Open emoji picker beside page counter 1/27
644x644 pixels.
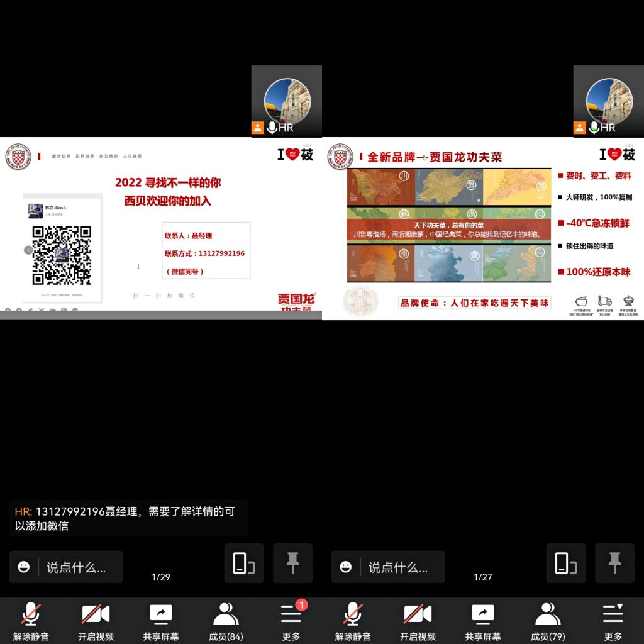coord(346,567)
